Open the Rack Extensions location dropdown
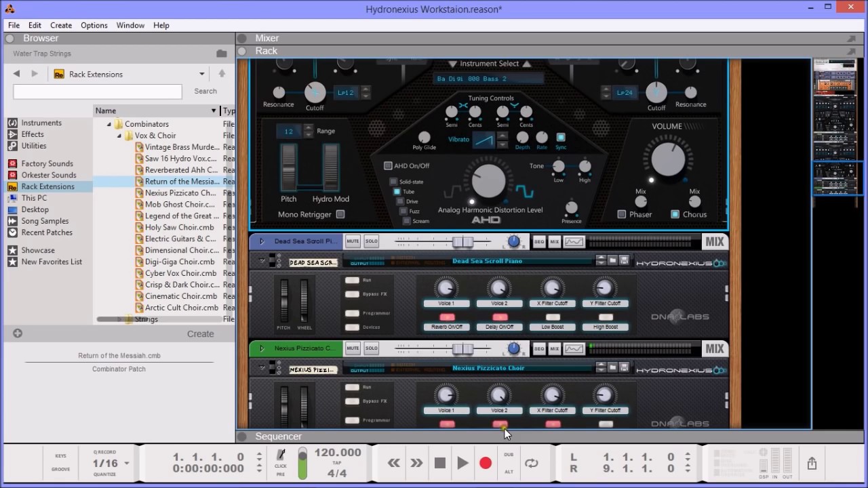868x488 pixels. [201, 74]
